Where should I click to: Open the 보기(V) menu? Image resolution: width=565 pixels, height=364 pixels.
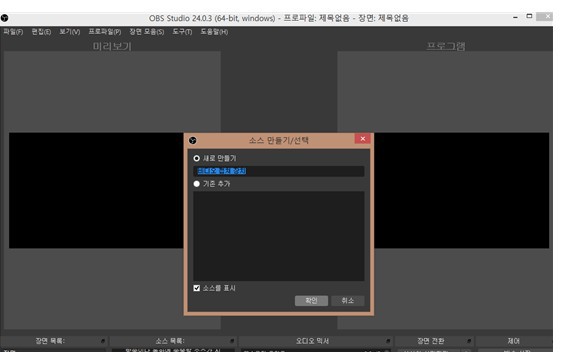tap(70, 32)
